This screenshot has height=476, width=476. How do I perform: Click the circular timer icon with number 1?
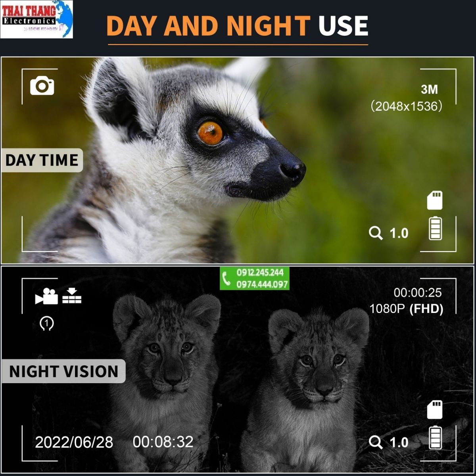pos(47,324)
